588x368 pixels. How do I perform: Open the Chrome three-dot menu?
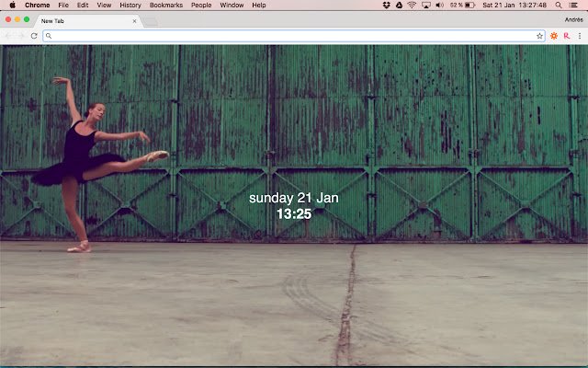click(580, 36)
